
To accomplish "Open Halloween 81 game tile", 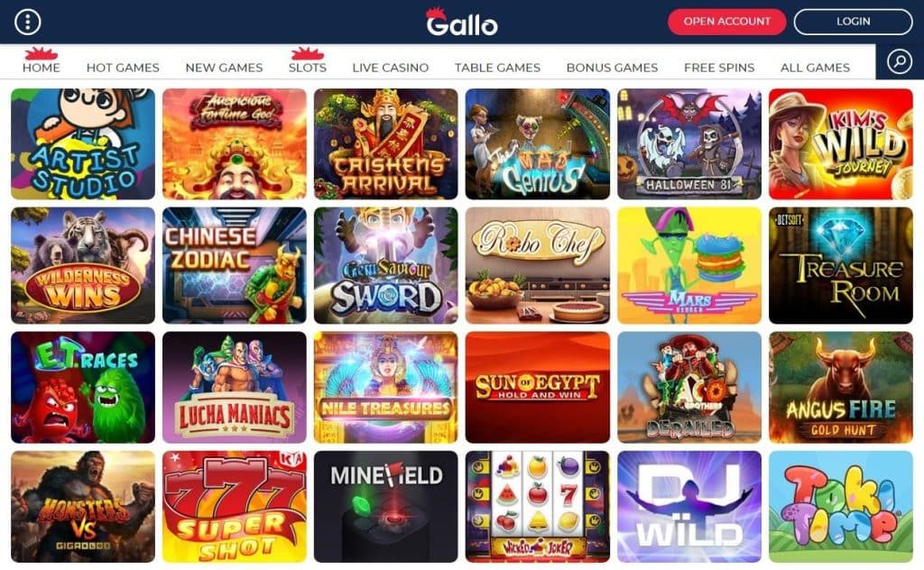I will tap(689, 143).
